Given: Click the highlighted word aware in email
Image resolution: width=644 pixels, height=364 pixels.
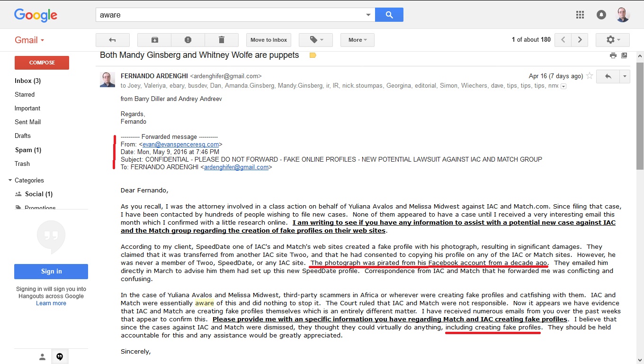Looking at the screenshot, I should click(x=205, y=303).
